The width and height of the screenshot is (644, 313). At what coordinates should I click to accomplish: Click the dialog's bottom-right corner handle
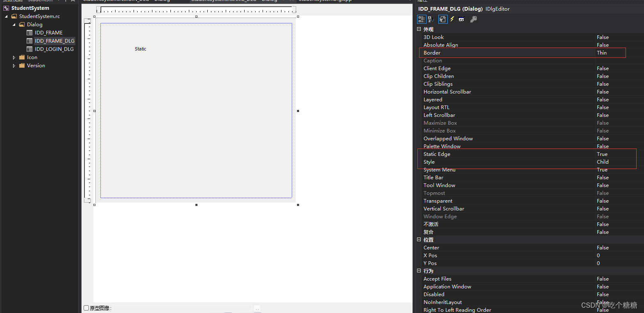tap(298, 205)
